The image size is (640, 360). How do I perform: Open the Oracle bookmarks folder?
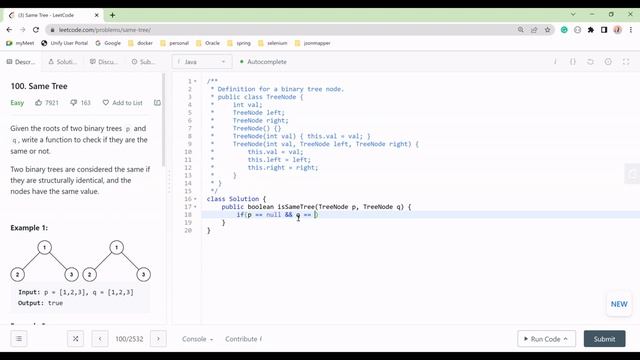208,43
